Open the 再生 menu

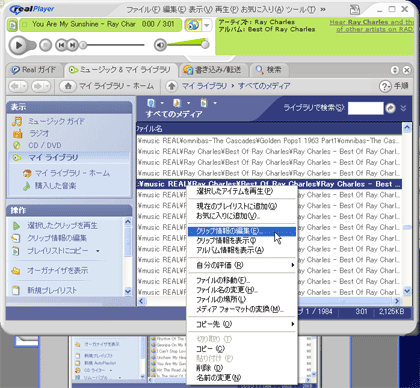[x=226, y=10]
